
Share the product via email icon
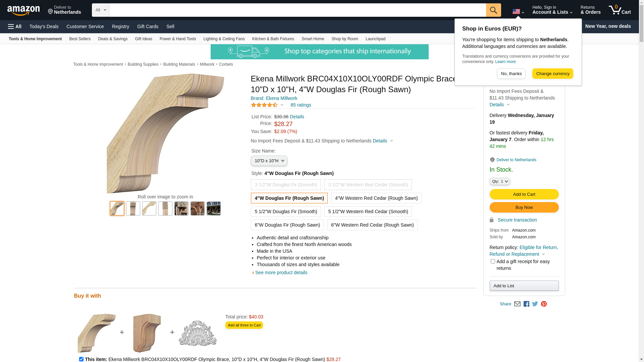517,304
